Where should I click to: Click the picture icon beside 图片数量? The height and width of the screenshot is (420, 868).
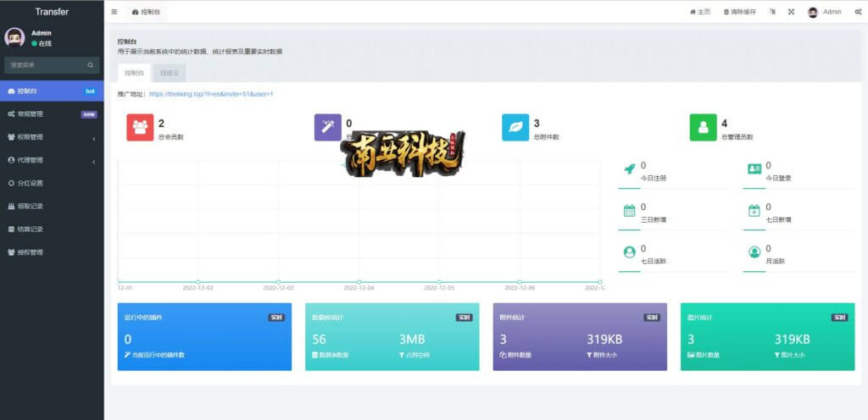click(690, 355)
